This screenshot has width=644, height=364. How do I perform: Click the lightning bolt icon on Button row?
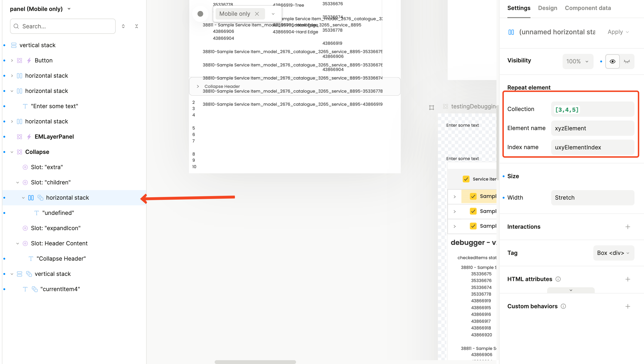point(29,61)
